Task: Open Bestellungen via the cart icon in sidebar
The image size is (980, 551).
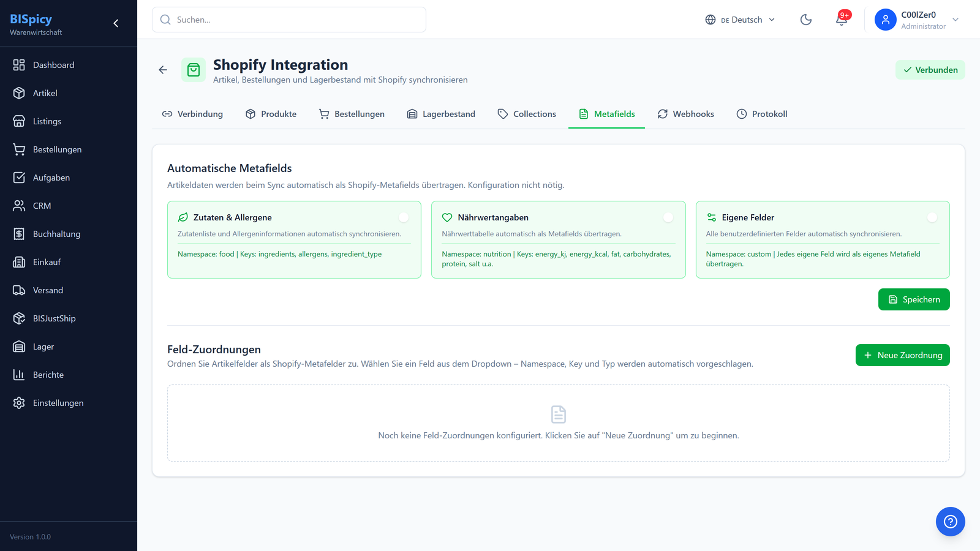Action: point(58,149)
